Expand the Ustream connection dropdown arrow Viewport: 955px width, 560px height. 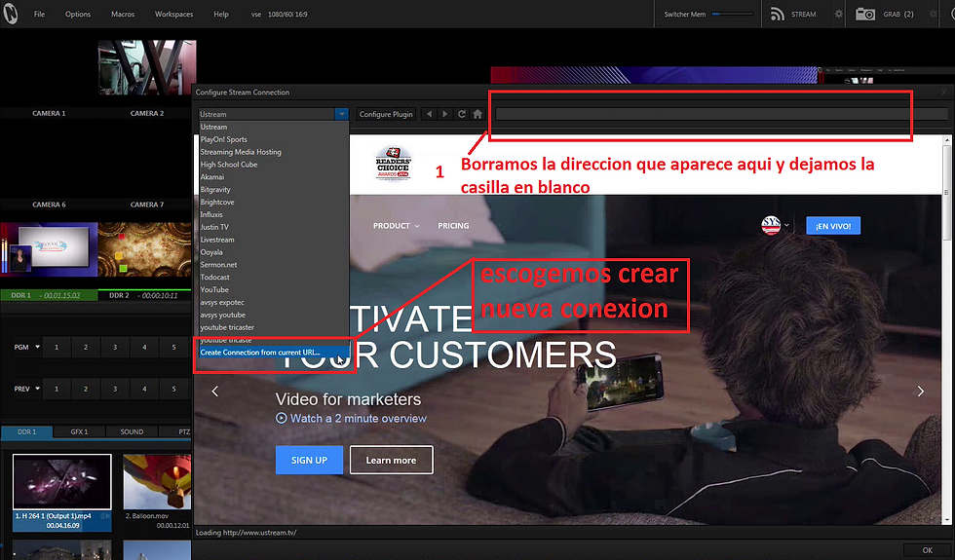(341, 114)
